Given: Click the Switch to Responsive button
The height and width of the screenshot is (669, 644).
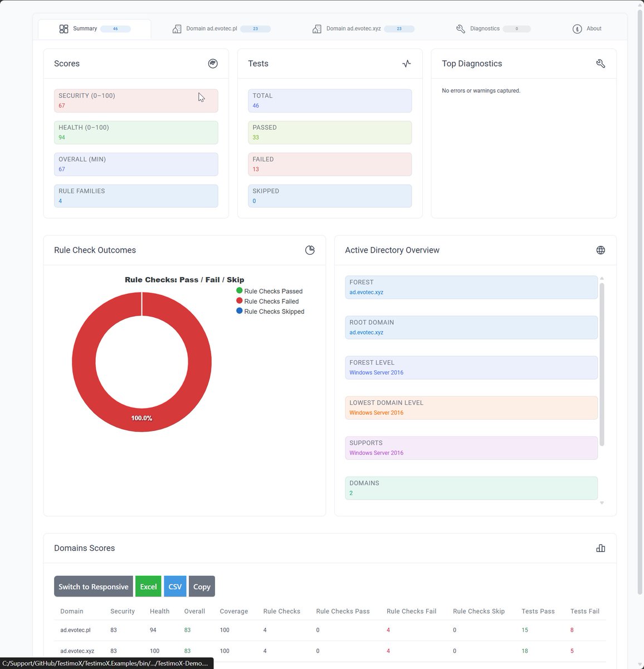Looking at the screenshot, I should click(x=94, y=586).
